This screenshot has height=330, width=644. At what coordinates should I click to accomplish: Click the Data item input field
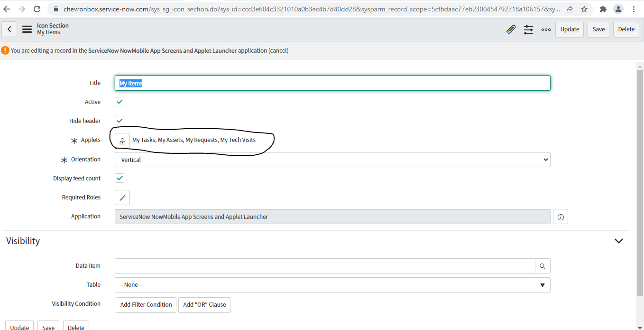(325, 266)
